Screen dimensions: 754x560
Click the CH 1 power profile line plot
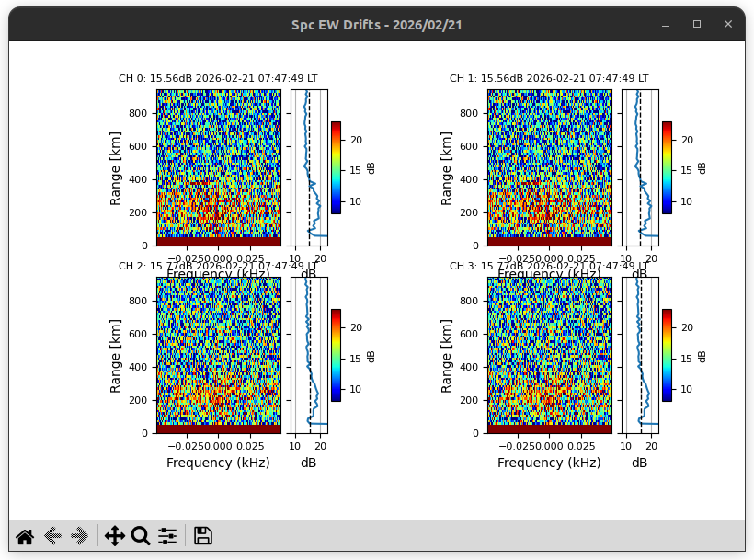pyautogui.click(x=639, y=167)
